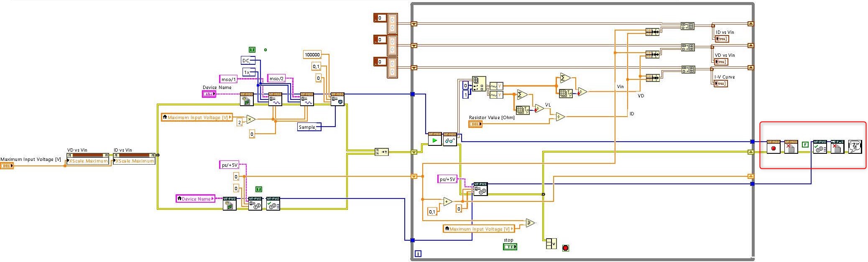Open the mso/2 channel constant

point(277,78)
